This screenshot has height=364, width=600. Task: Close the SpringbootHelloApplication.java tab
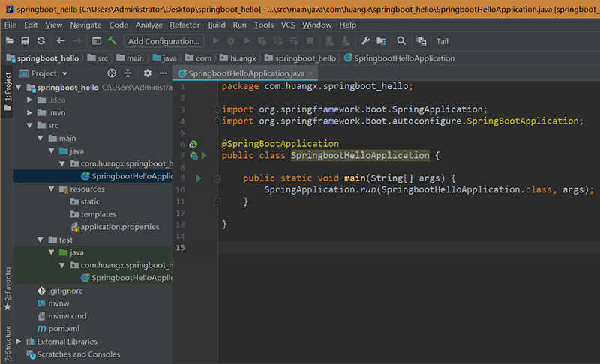click(310, 73)
